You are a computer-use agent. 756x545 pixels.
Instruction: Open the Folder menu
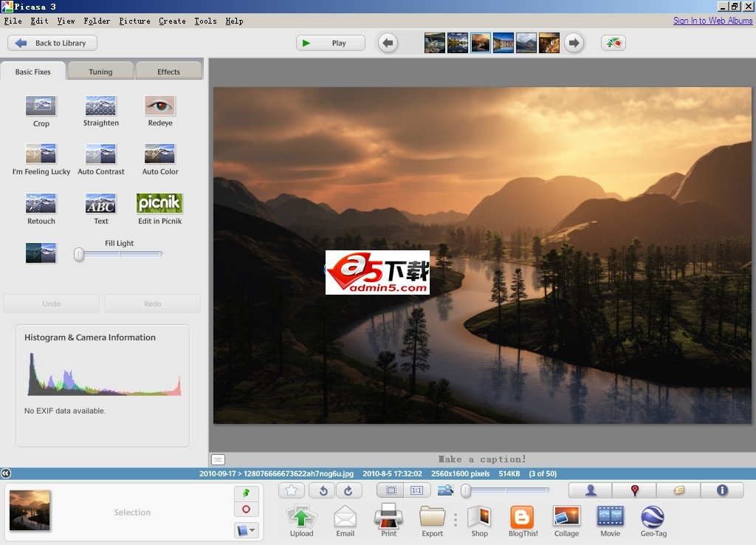(97, 21)
